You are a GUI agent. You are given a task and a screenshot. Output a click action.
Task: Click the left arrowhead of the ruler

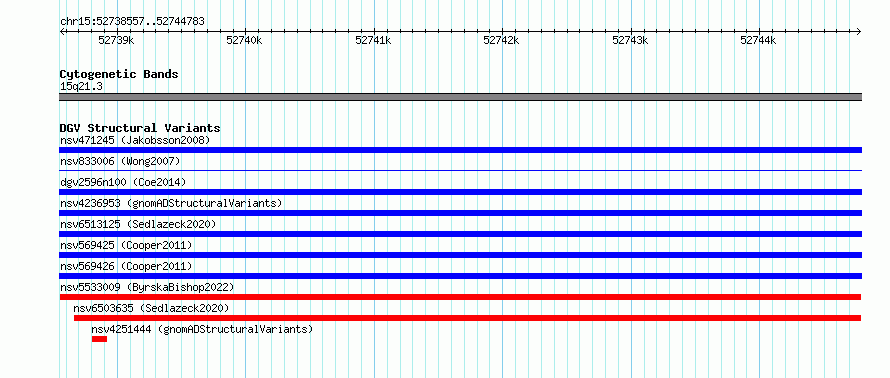click(x=62, y=31)
